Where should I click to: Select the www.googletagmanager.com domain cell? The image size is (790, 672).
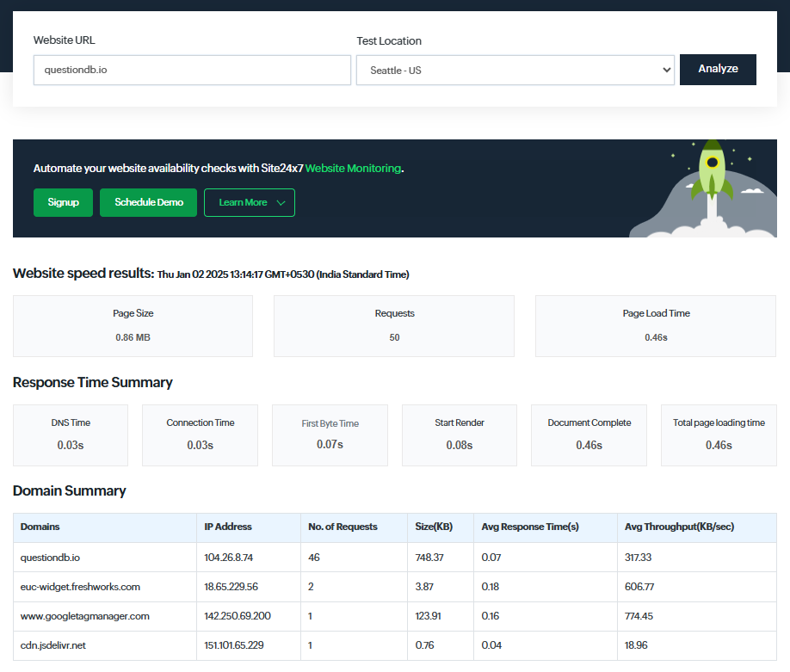[x=105, y=616]
